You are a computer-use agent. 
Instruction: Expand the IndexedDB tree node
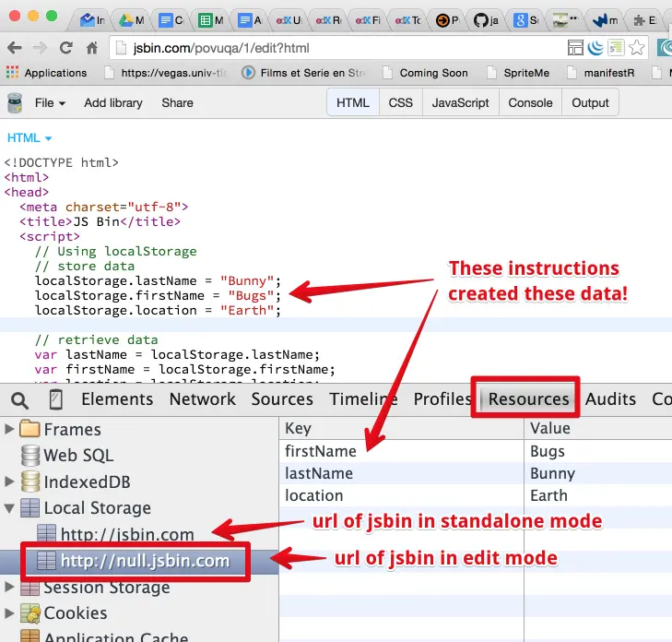pyautogui.click(x=9, y=481)
